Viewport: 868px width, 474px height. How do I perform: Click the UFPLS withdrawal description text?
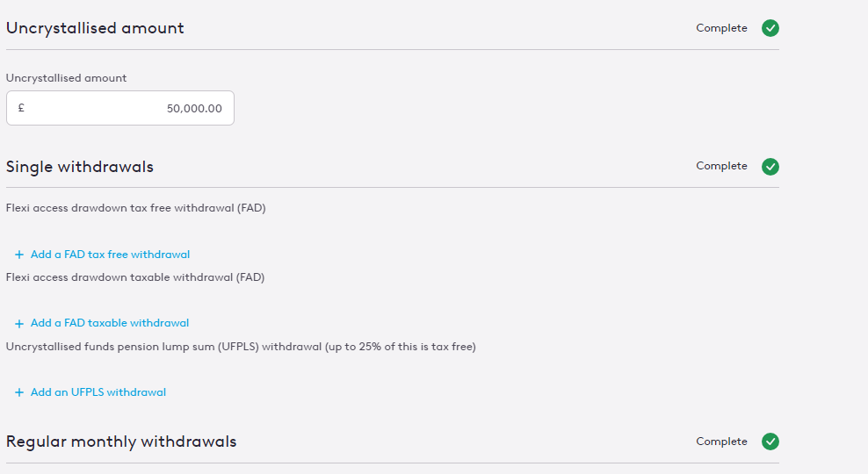coord(241,347)
